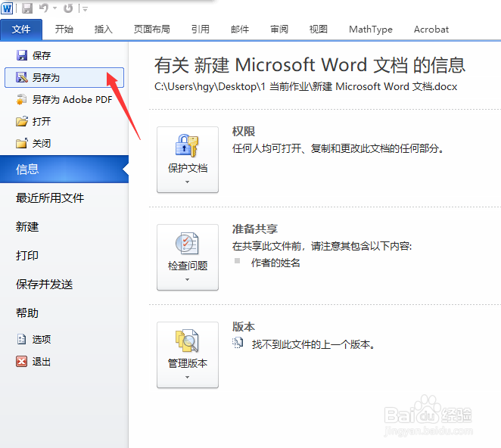Click the text 任何人均可打开、复制和更改此文档的任何部分

pyautogui.click(x=338, y=148)
